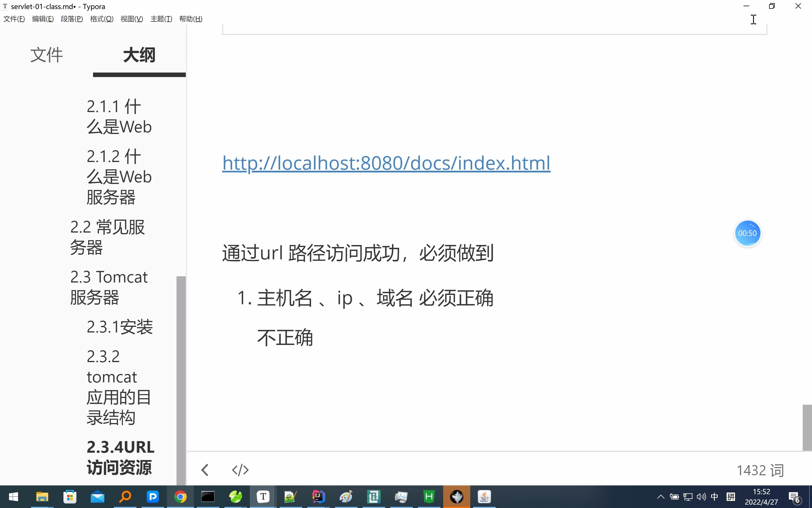Image resolution: width=812 pixels, height=508 pixels.
Task: Open Microsoft Store from the taskbar
Action: [x=70, y=497]
